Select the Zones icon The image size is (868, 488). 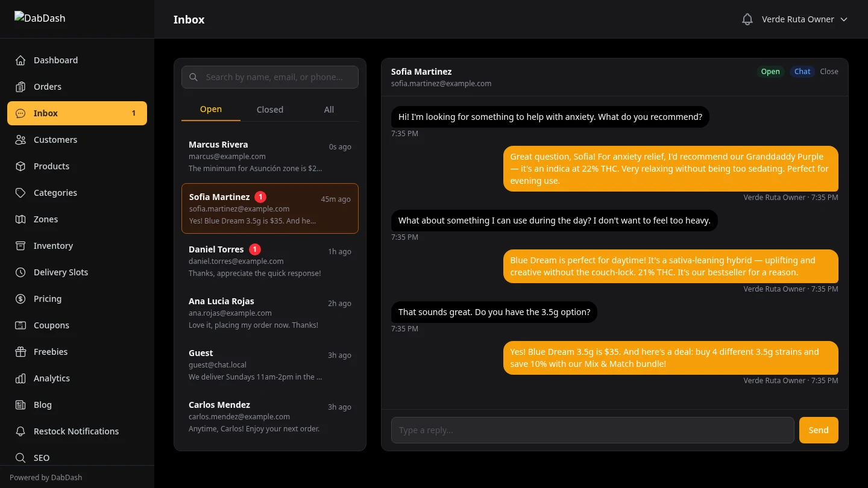pos(20,219)
